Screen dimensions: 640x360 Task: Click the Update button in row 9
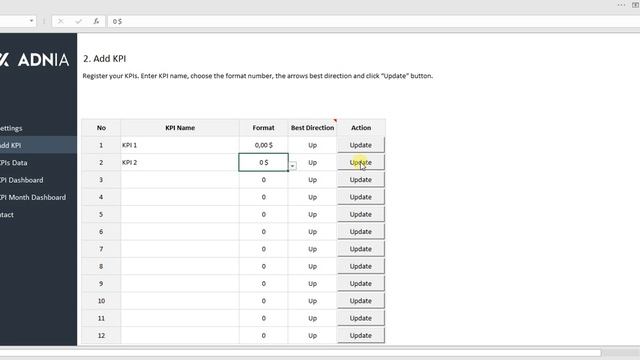click(361, 284)
